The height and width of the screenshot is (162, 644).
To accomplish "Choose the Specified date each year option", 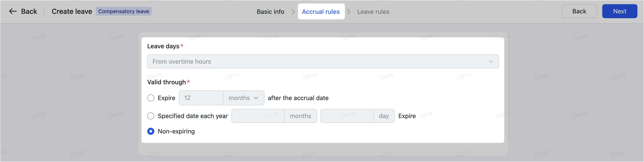I will [151, 116].
